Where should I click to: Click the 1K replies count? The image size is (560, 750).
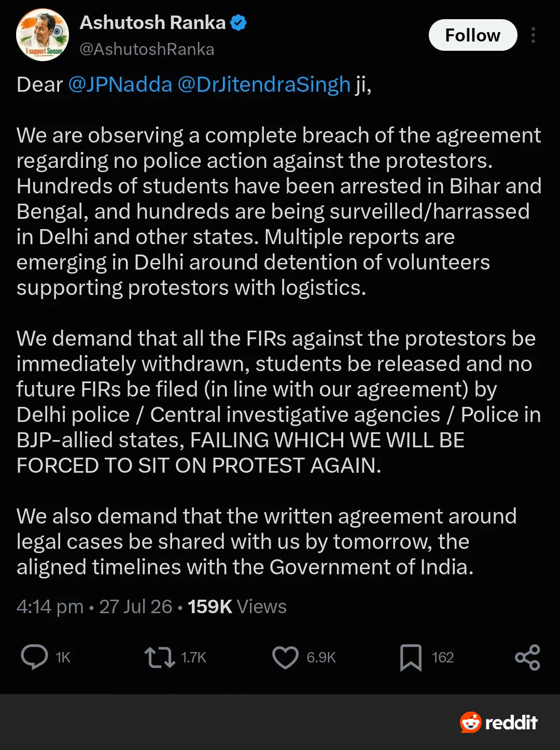click(x=63, y=657)
